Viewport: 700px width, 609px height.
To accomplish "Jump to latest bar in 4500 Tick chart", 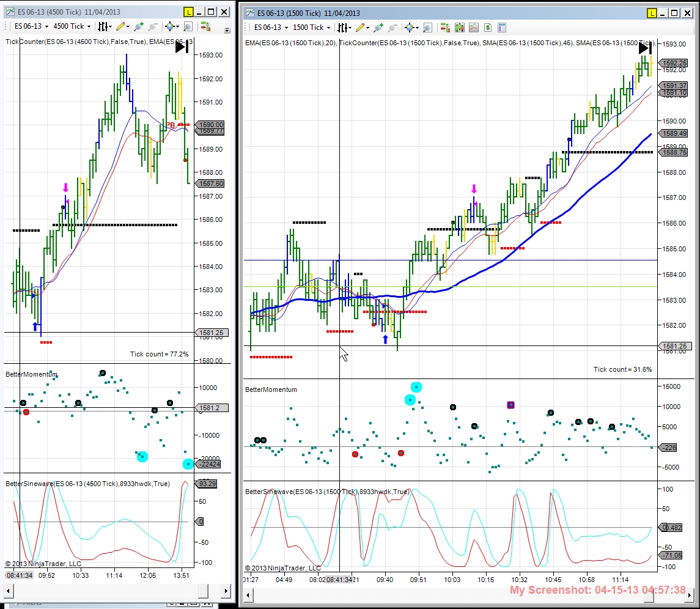I will (x=182, y=46).
